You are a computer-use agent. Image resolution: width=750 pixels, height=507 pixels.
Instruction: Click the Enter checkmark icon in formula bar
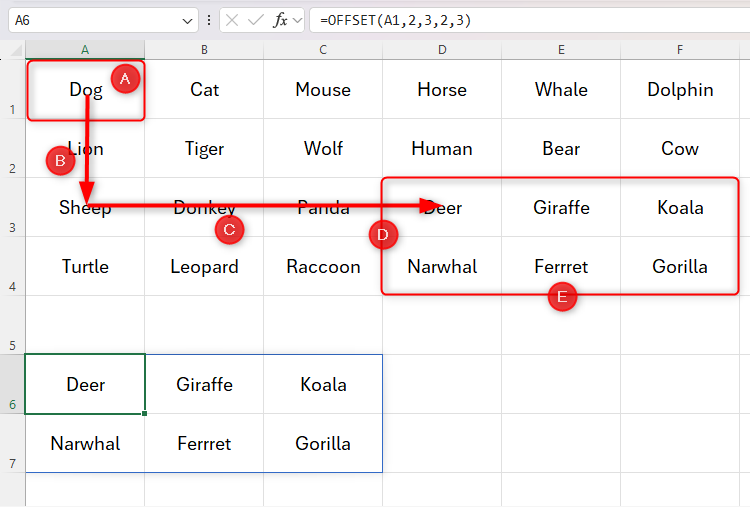pyautogui.click(x=257, y=20)
